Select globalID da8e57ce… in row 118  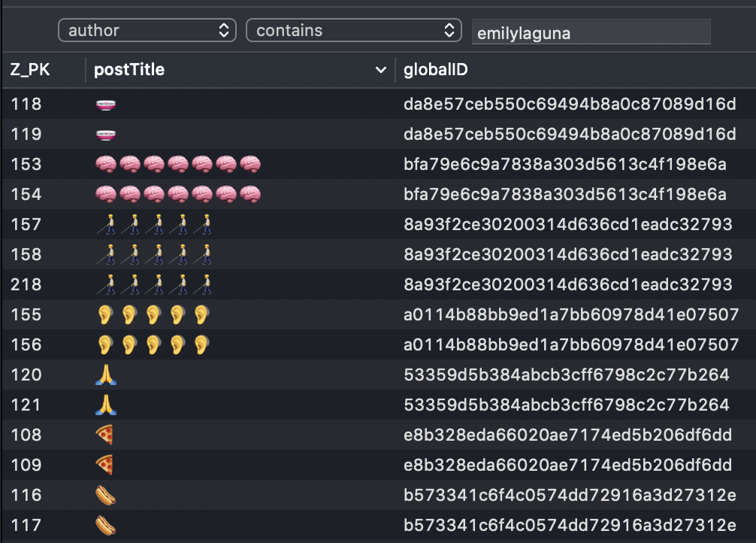click(x=570, y=104)
